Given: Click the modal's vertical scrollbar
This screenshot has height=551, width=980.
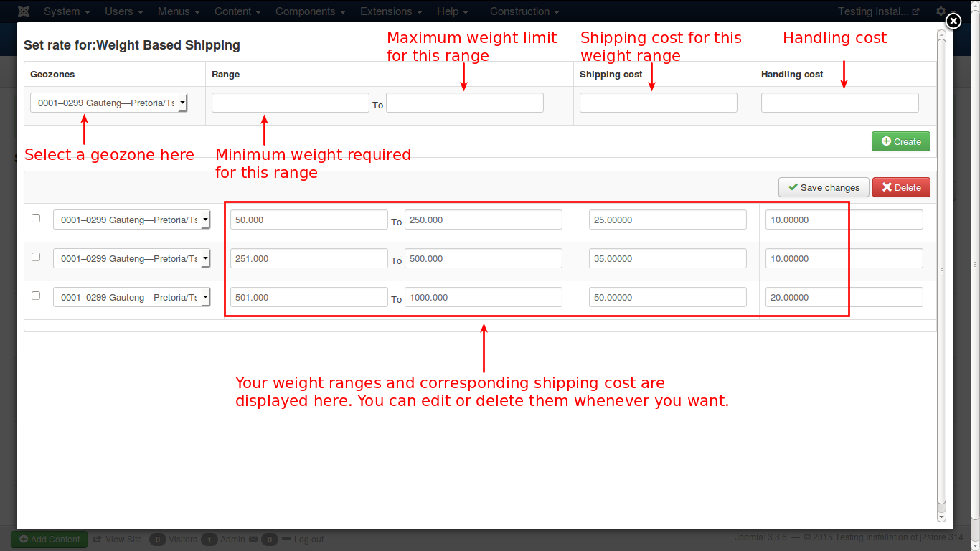Looking at the screenshot, I should [941, 271].
